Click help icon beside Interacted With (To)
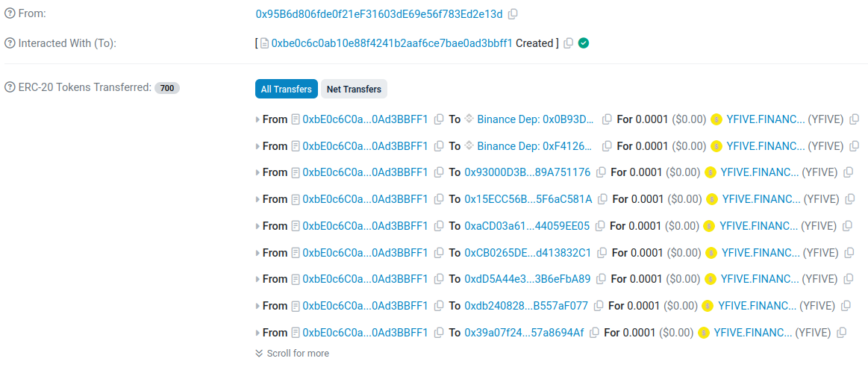Screen dimensions: 868x373 [x=10, y=43]
